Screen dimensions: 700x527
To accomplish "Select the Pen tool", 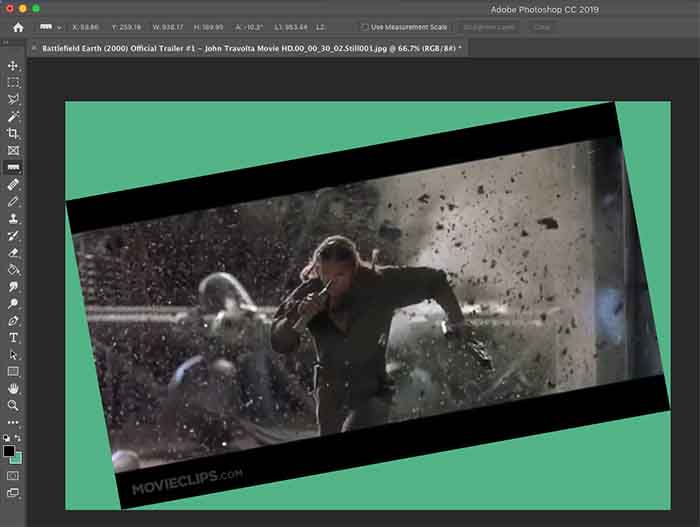I will 13,320.
